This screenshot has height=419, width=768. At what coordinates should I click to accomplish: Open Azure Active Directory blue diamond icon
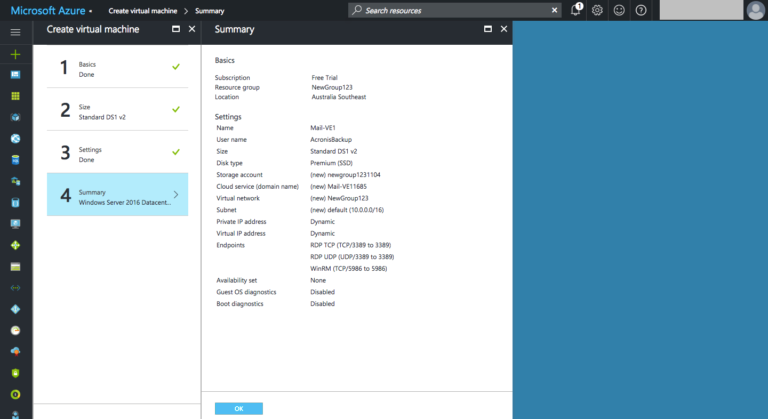pos(15,309)
